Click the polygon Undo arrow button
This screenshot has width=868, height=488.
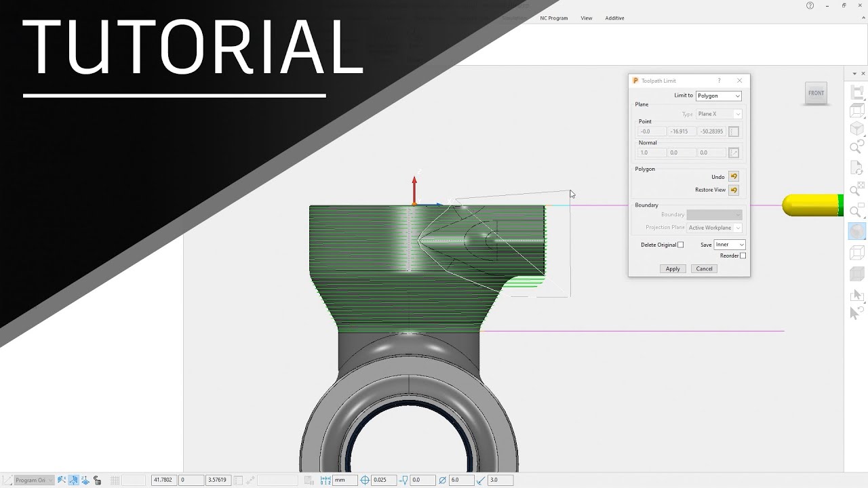(734, 177)
